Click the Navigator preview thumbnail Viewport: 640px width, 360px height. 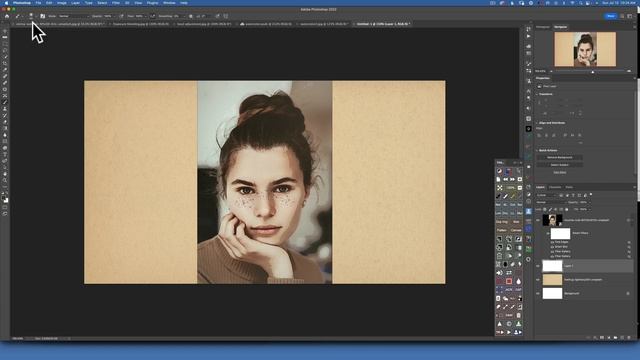click(x=585, y=49)
